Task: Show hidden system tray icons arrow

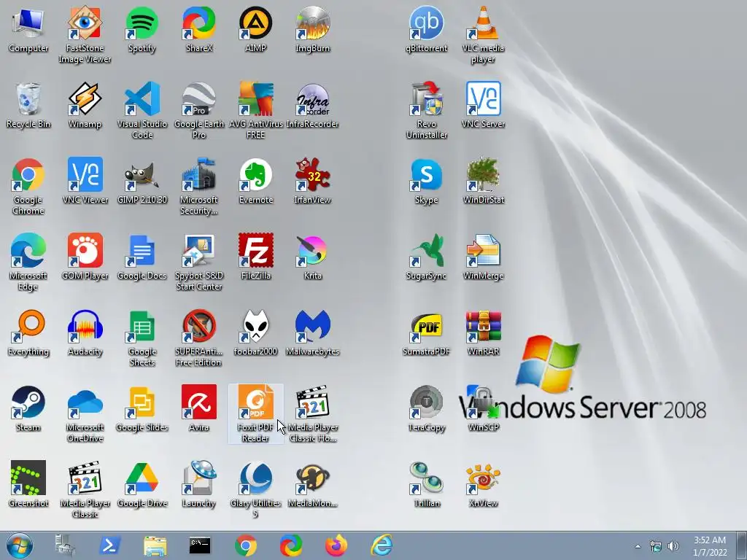Action: (638, 546)
